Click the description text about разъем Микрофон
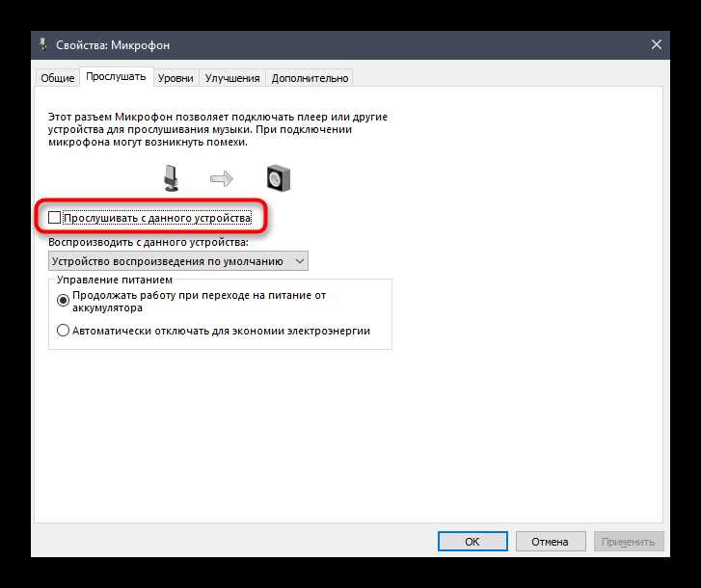The width and height of the screenshot is (701, 588). [218, 129]
